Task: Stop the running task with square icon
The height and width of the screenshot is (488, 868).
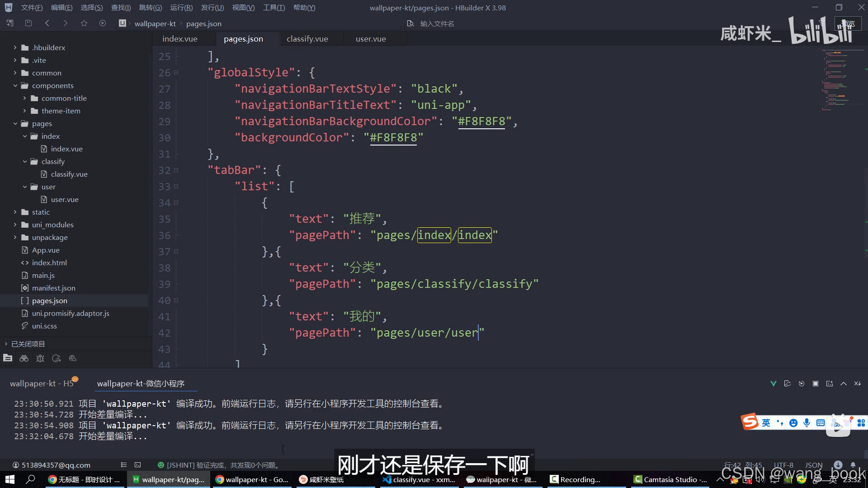Action: coord(816,384)
